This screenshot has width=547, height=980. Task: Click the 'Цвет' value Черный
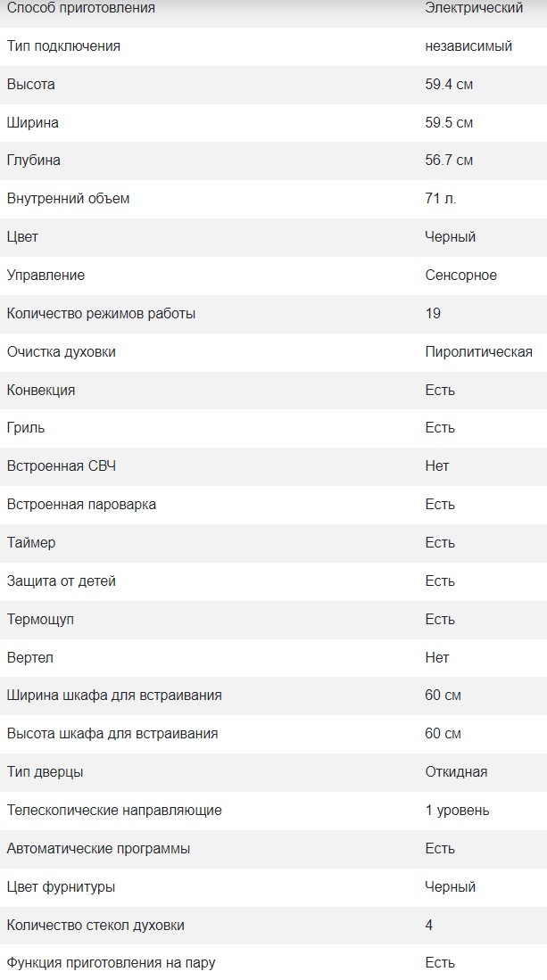point(451,237)
